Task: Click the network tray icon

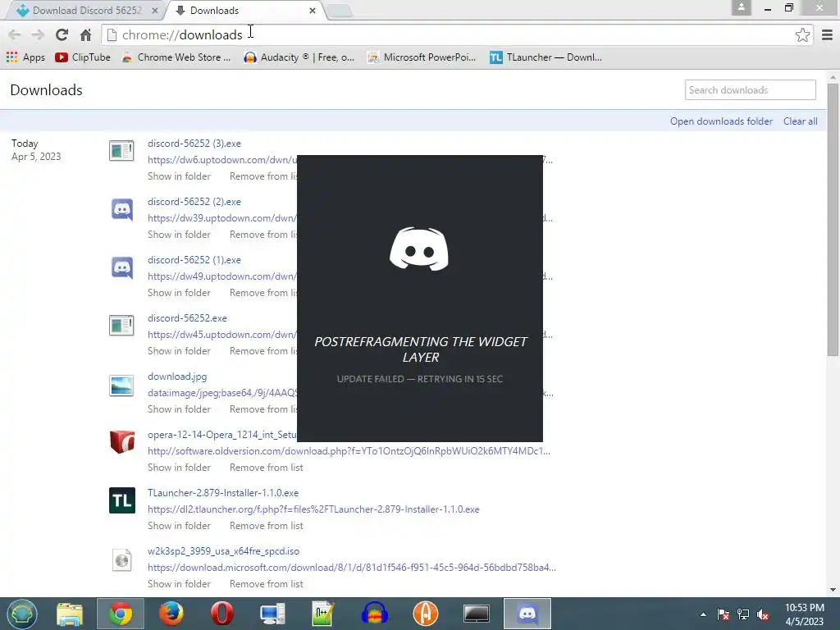Action: point(743,614)
